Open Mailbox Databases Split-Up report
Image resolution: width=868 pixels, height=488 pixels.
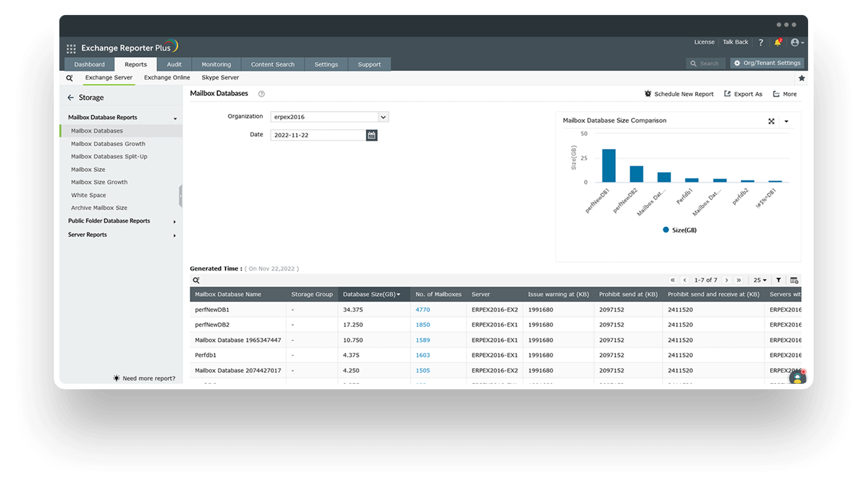[109, 157]
